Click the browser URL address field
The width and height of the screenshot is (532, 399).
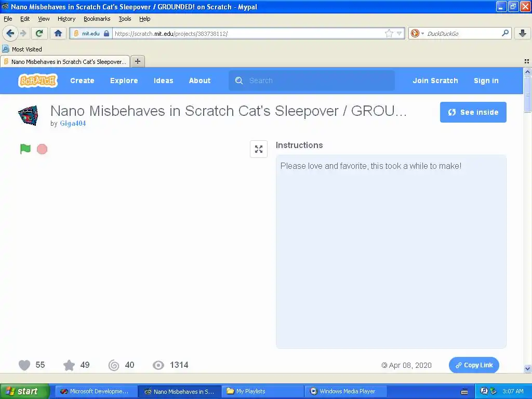click(x=248, y=33)
